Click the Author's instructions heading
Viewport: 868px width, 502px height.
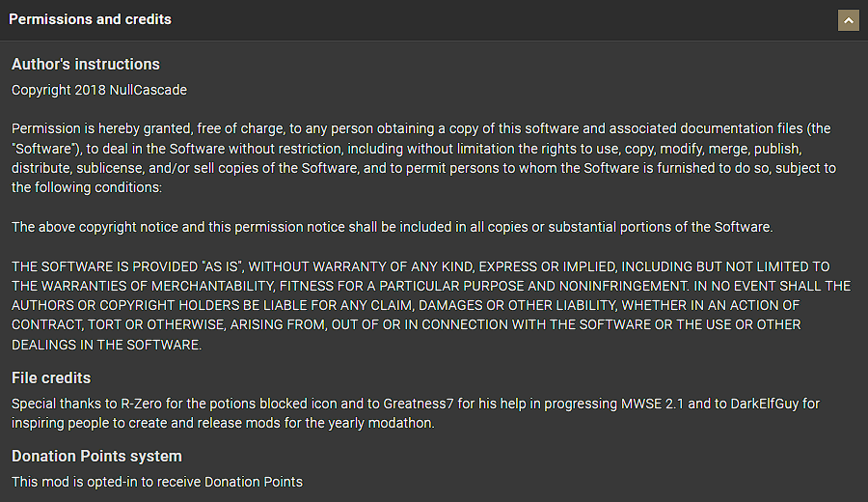click(86, 65)
